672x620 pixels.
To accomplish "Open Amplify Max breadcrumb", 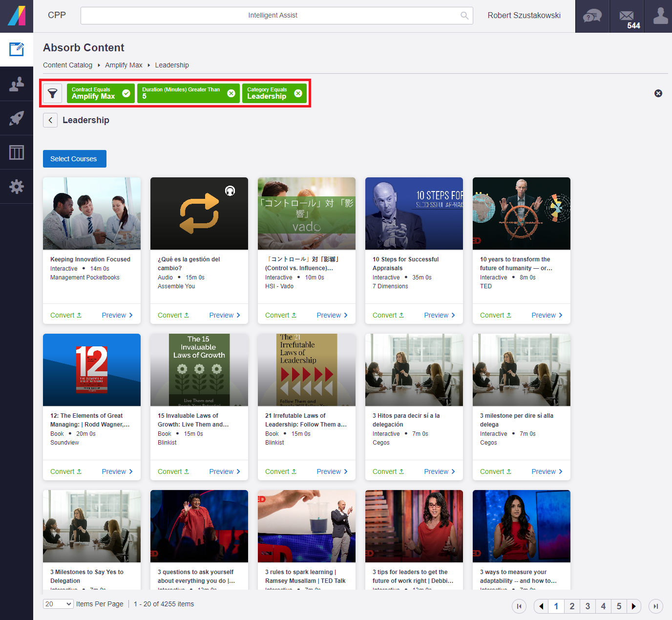I will tap(124, 65).
